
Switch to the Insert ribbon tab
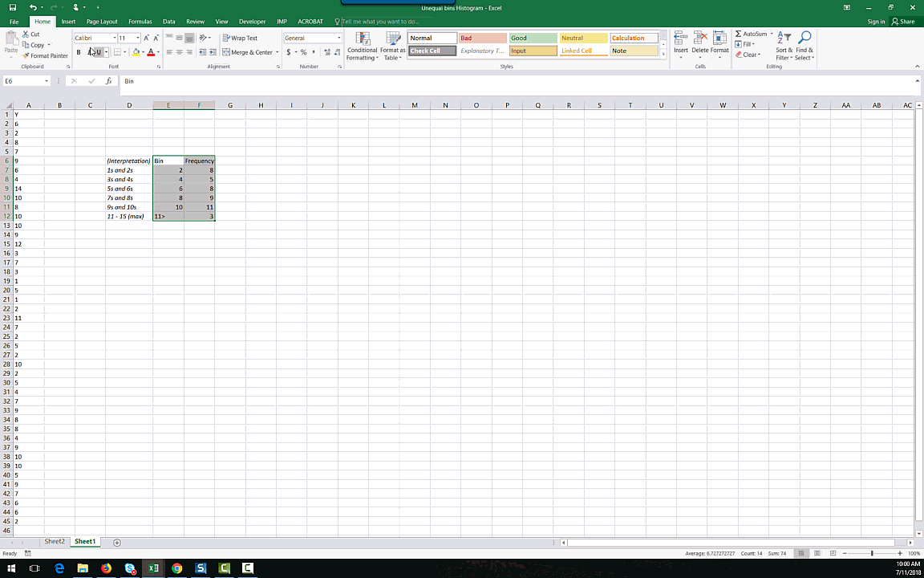click(x=68, y=21)
